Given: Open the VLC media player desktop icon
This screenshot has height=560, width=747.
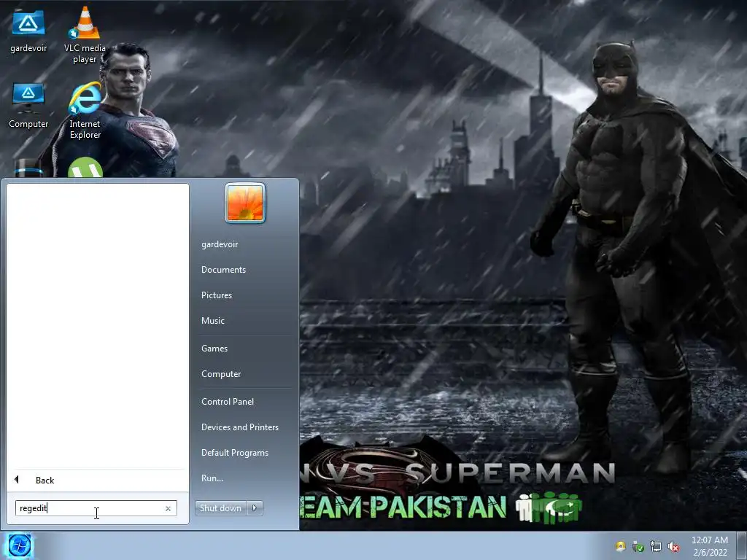Looking at the screenshot, I should click(x=85, y=35).
